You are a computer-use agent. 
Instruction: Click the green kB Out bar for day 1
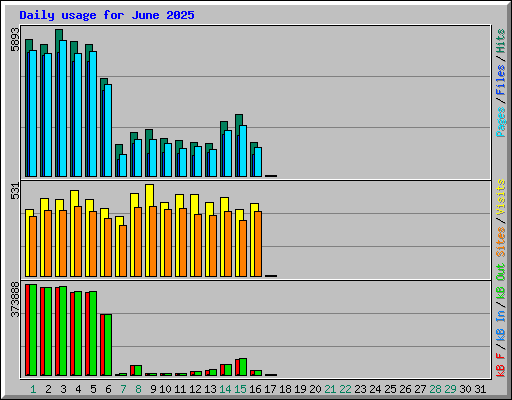[x=33, y=330]
